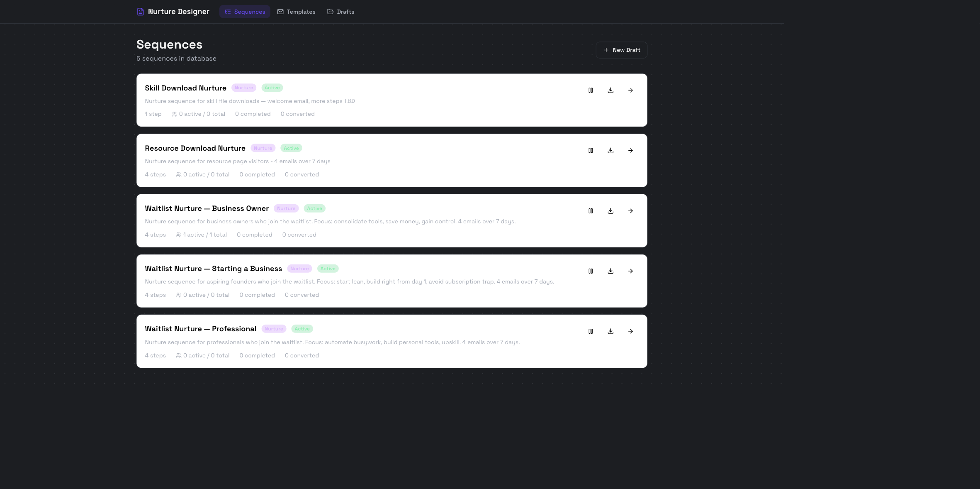Pause the Skill Download Nurture sequence
980x489 pixels.
point(591,90)
